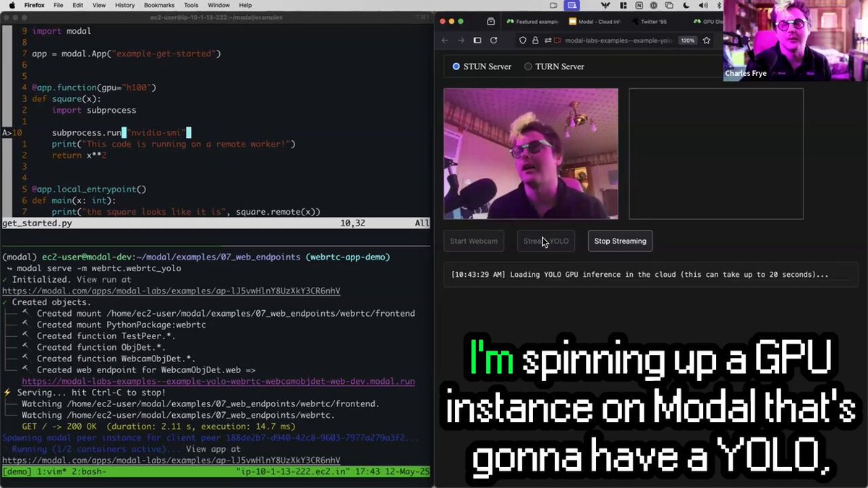Open the Help menu
Screen dimensions: 868x488
tap(246, 5)
